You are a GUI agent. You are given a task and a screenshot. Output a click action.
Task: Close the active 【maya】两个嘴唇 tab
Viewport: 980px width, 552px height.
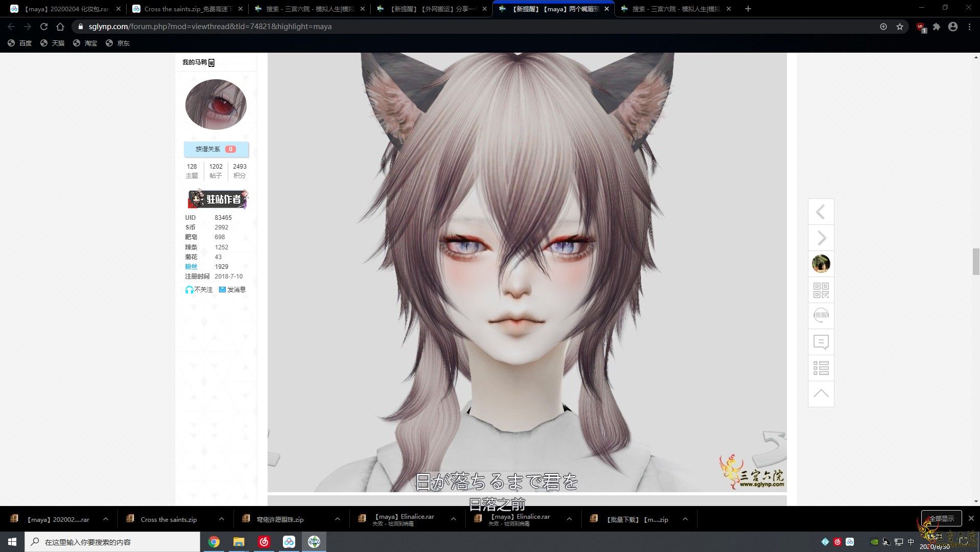coord(607,9)
